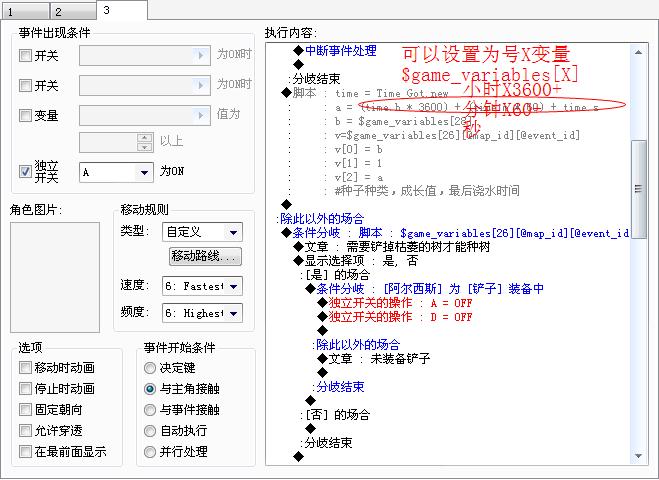Screen dimensions: 659x480
Task: Click the event list scrollbar thumb
Action: point(638,189)
